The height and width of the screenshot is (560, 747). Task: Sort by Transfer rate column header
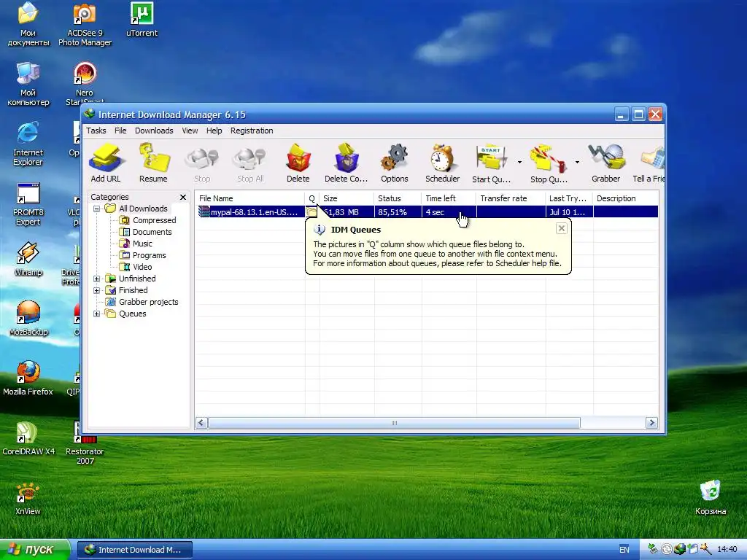coord(511,198)
